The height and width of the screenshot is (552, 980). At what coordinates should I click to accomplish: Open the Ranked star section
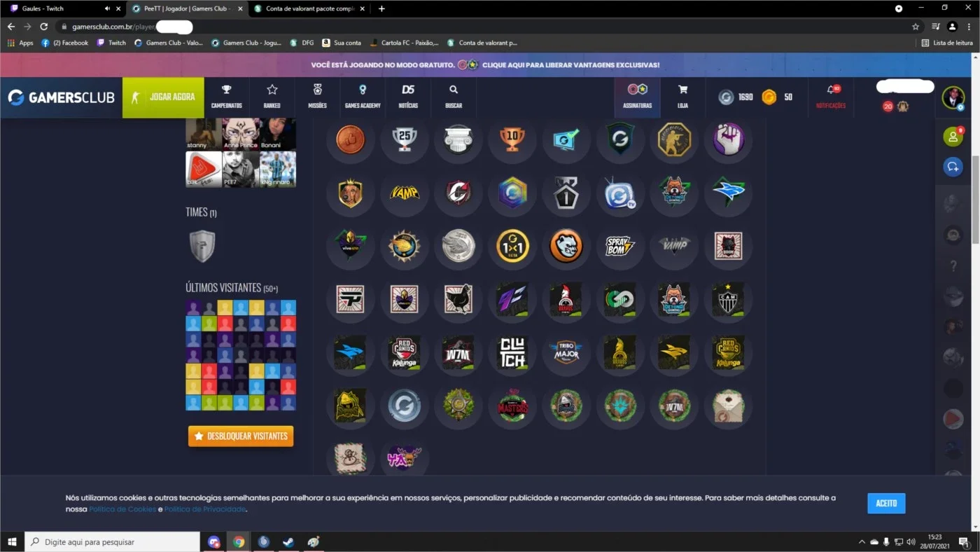[x=272, y=97]
